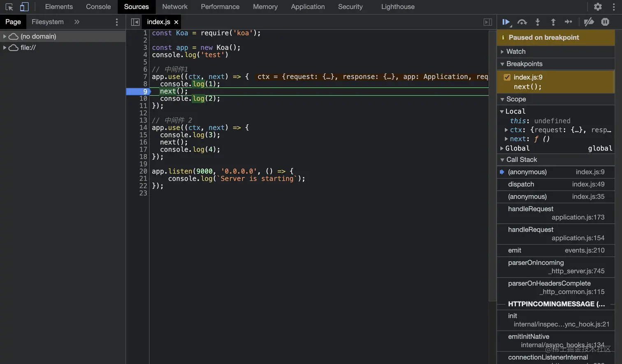Select the dispatch frame in Call Stack
Screen dimensions: 622x364
[x=521, y=184]
